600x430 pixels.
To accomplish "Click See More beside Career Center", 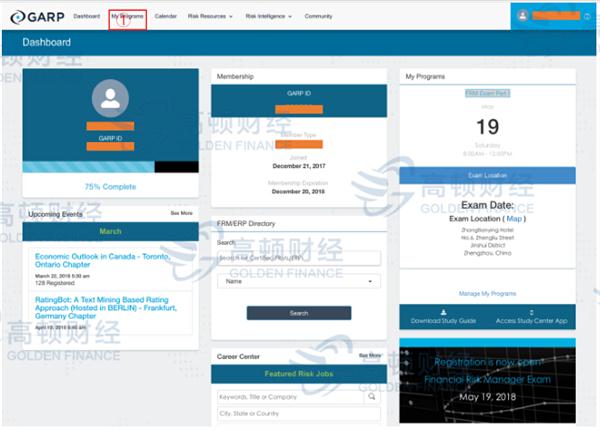I will (x=370, y=355).
